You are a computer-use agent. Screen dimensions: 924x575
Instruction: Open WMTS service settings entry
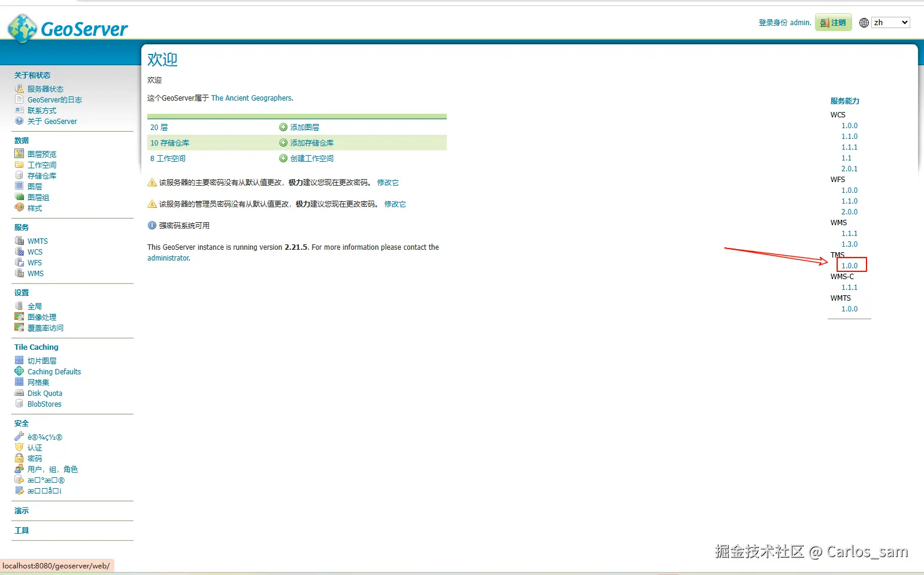tap(38, 241)
